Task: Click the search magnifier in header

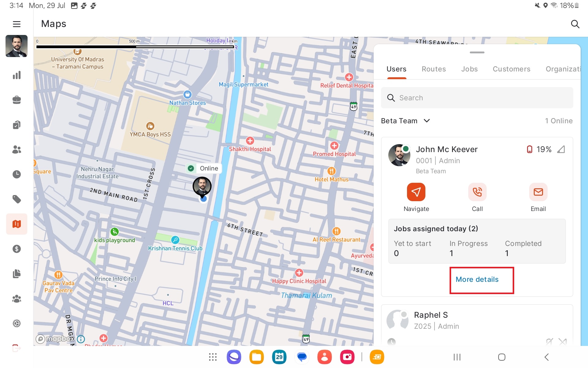Action: 575,24
